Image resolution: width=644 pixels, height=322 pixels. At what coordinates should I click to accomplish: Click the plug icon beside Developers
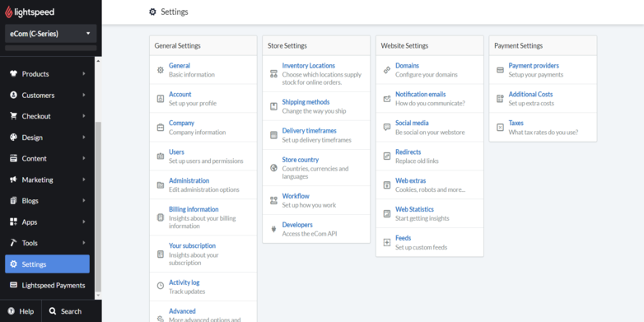tap(273, 229)
